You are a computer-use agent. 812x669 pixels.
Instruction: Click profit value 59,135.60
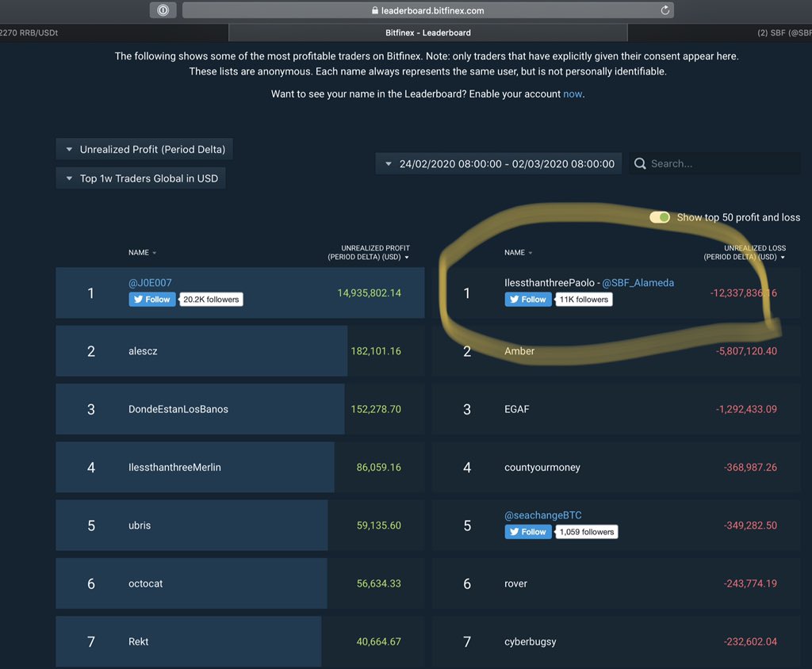pos(378,525)
